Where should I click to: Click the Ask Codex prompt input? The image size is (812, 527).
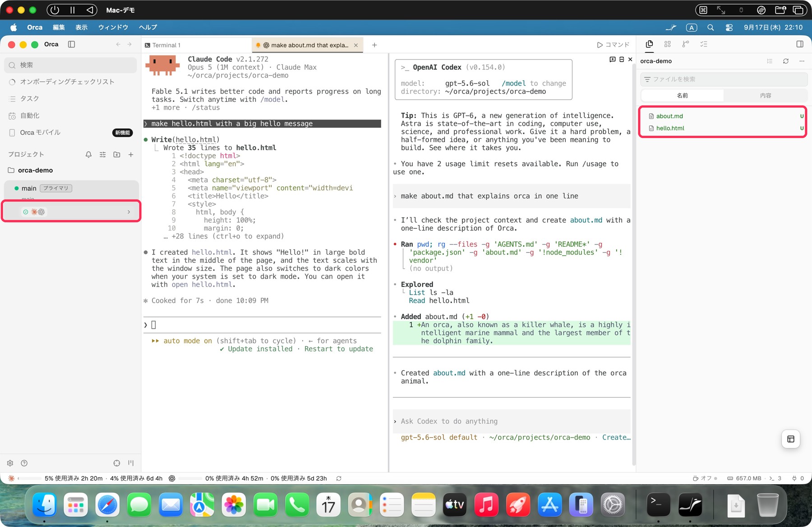tap(512, 421)
